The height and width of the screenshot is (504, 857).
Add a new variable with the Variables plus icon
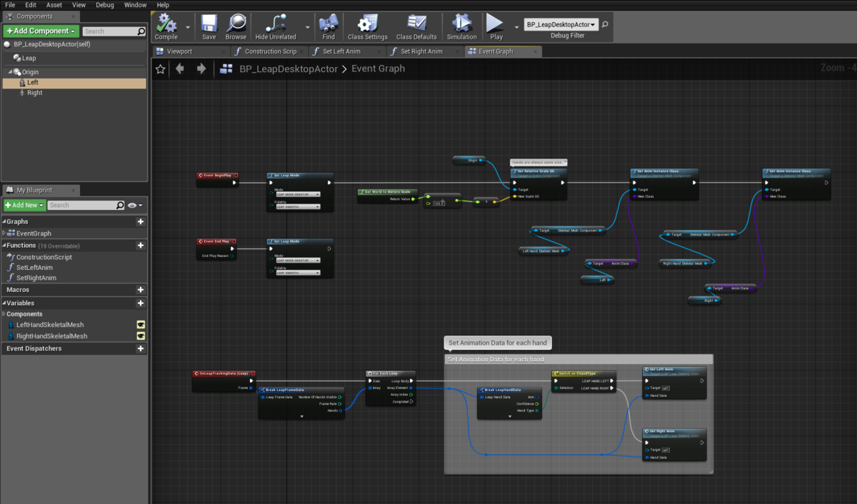point(141,303)
